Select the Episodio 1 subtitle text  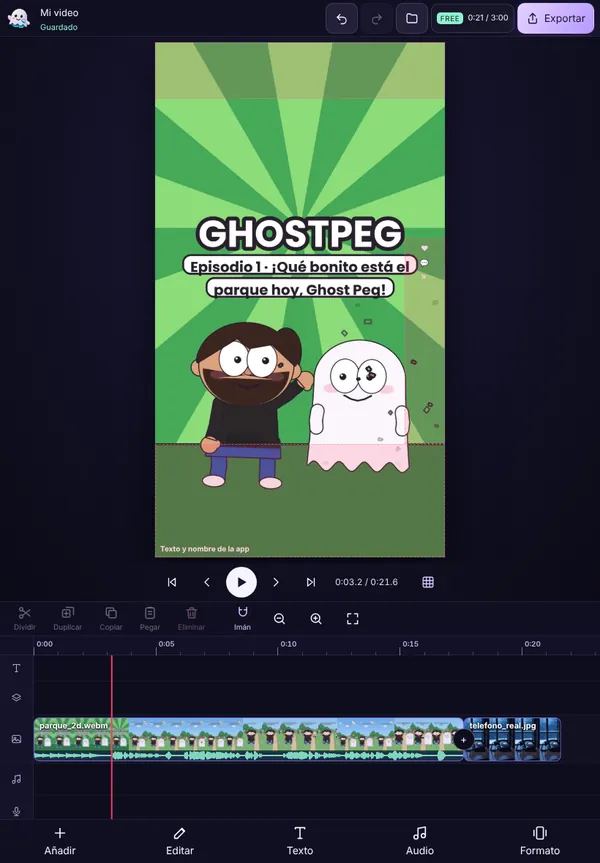tap(300, 278)
